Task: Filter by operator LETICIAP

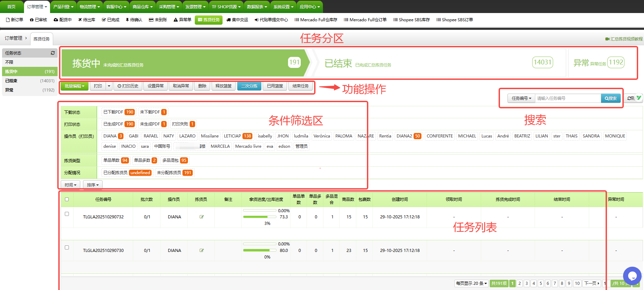Action: click(x=238, y=136)
